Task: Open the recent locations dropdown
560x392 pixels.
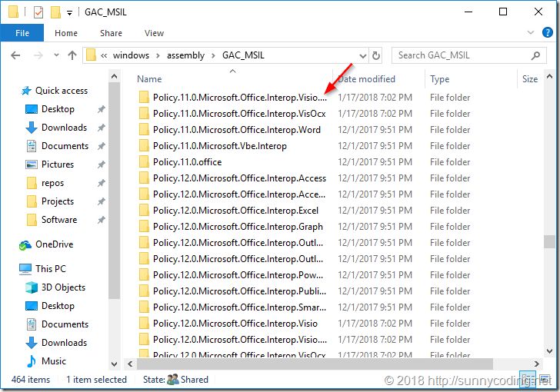Action: [x=56, y=55]
